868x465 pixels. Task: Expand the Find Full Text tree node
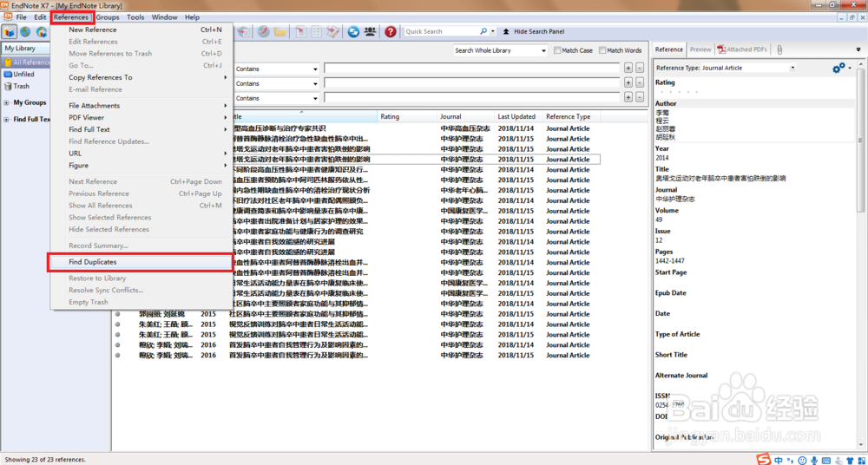tap(7, 120)
